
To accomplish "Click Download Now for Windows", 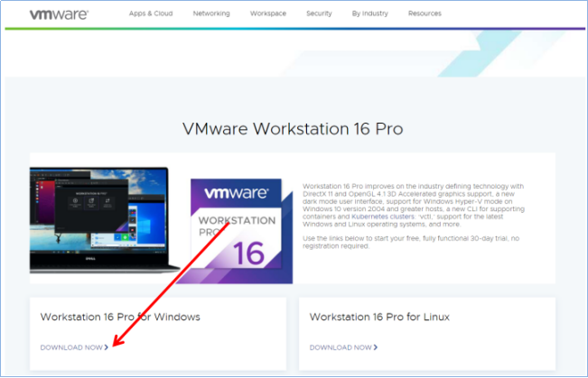I will [x=74, y=347].
